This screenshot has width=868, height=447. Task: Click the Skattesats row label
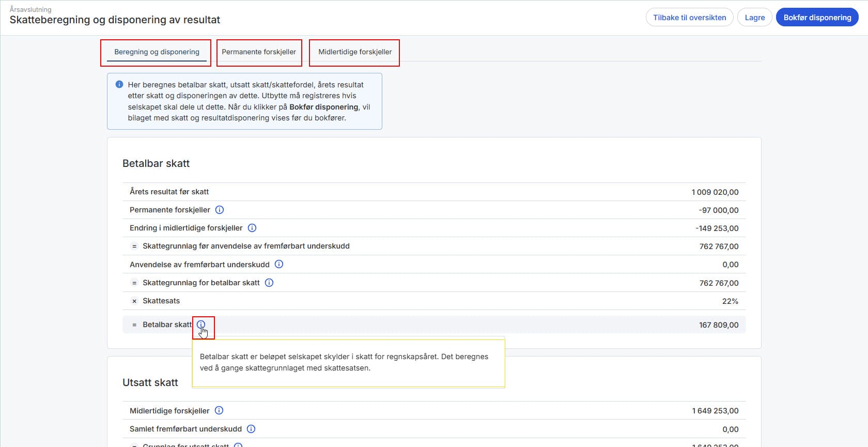[161, 301]
